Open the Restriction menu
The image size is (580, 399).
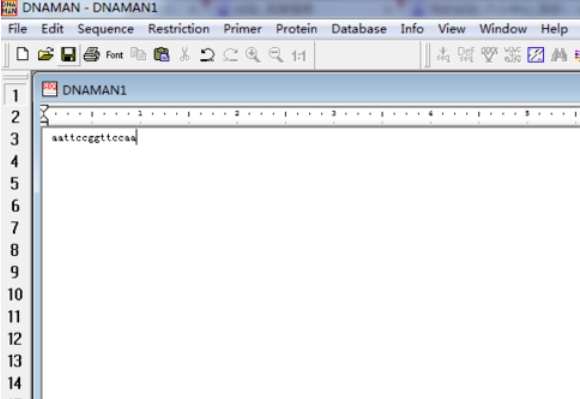tap(179, 29)
